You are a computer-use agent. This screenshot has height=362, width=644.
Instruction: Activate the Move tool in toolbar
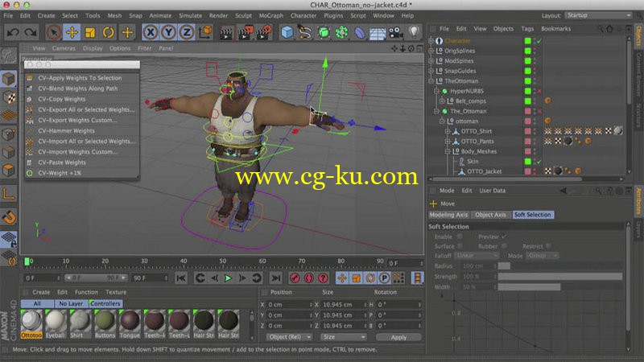(72, 32)
